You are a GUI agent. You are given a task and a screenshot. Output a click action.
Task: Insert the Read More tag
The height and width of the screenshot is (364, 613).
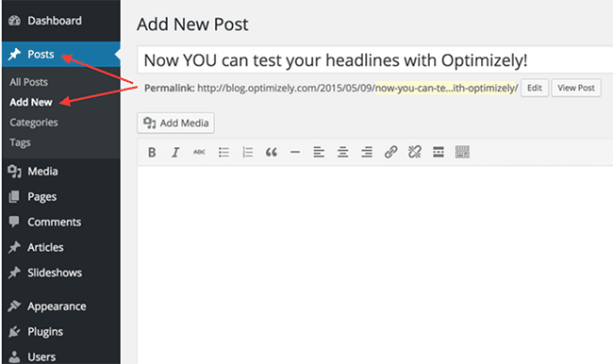point(439,152)
